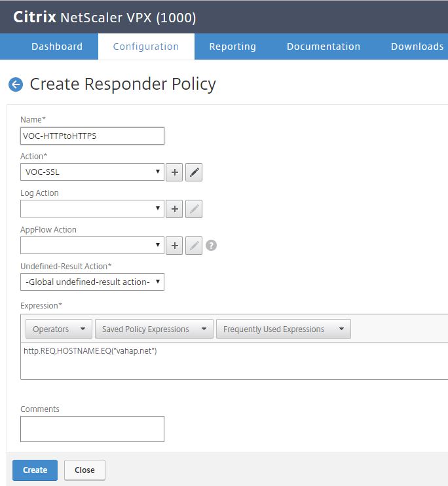This screenshot has width=448, height=486.
Task: Open the Action dropdown showing VOC-SSL
Action: coord(92,172)
